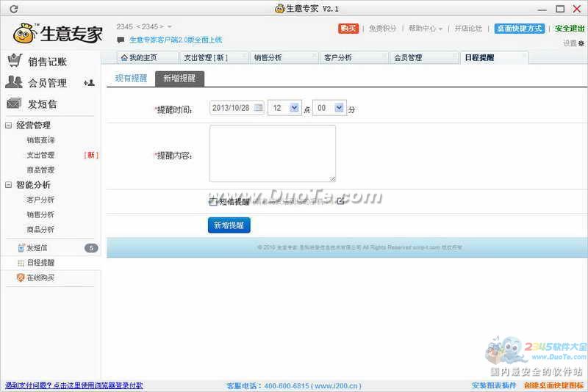Click the 日程提醒 grid icon in sidebar
The width and height of the screenshot is (588, 392).
(21, 263)
